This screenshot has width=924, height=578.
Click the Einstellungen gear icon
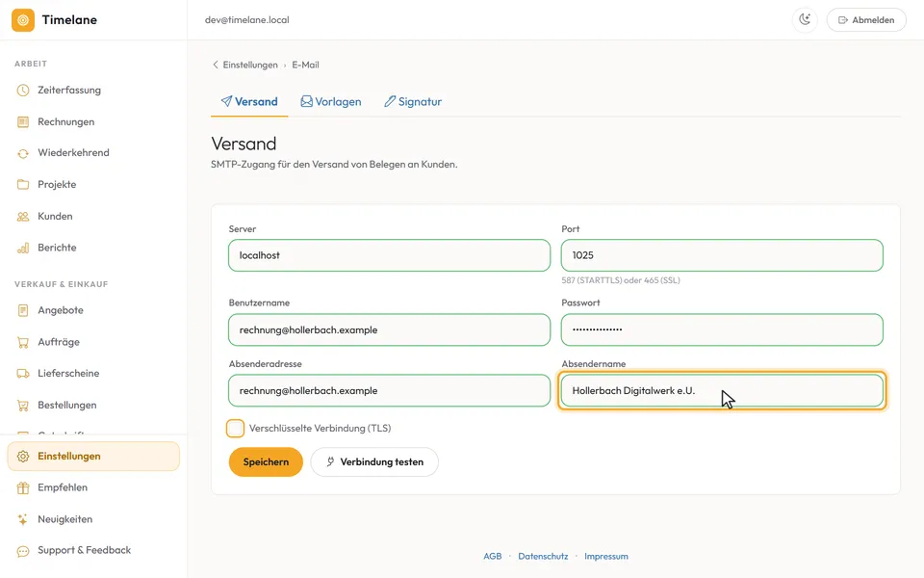23,457
